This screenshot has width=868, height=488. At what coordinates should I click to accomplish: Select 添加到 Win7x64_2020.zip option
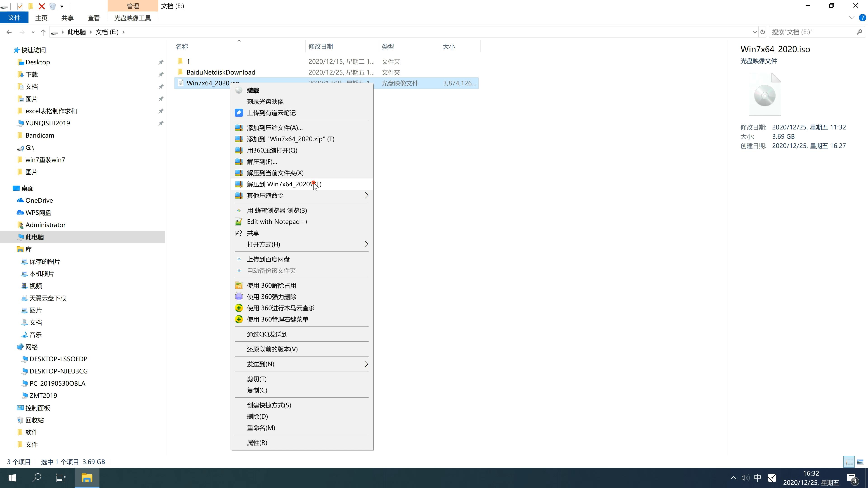(x=290, y=139)
